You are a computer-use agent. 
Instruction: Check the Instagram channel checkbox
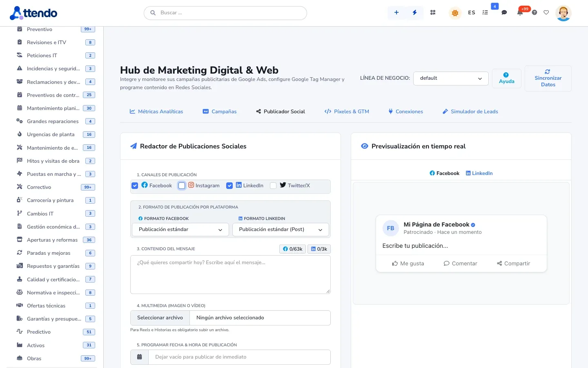click(182, 186)
